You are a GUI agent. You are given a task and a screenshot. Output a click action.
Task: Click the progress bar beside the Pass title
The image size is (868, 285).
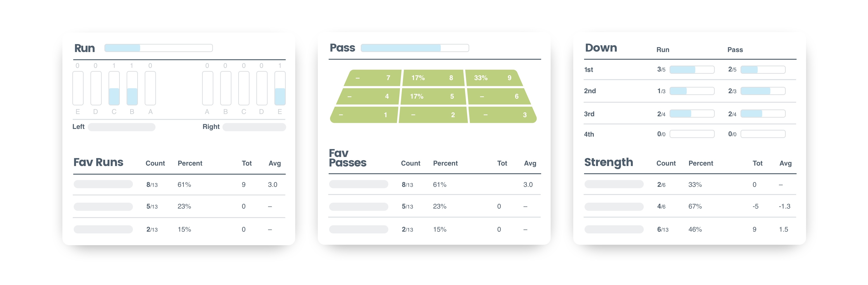(x=415, y=48)
